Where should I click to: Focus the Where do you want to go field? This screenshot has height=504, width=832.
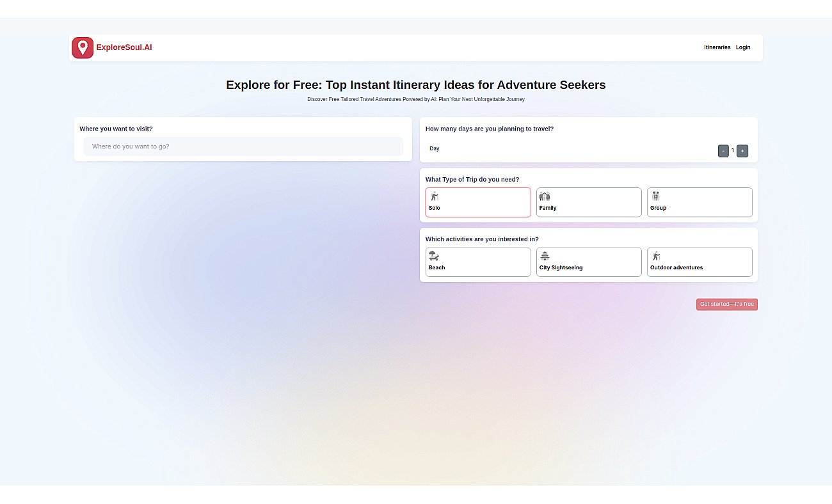click(x=243, y=146)
